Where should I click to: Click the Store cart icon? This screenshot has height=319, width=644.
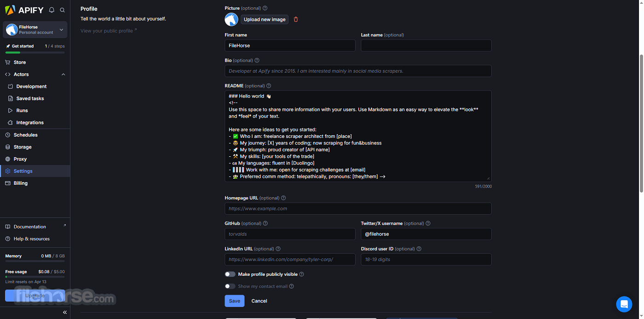point(8,62)
